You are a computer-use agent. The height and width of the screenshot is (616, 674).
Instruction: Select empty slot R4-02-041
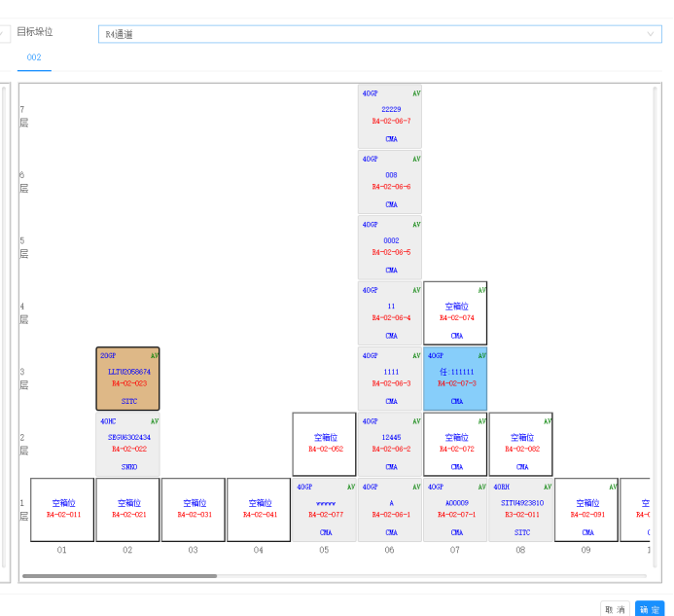(259, 509)
